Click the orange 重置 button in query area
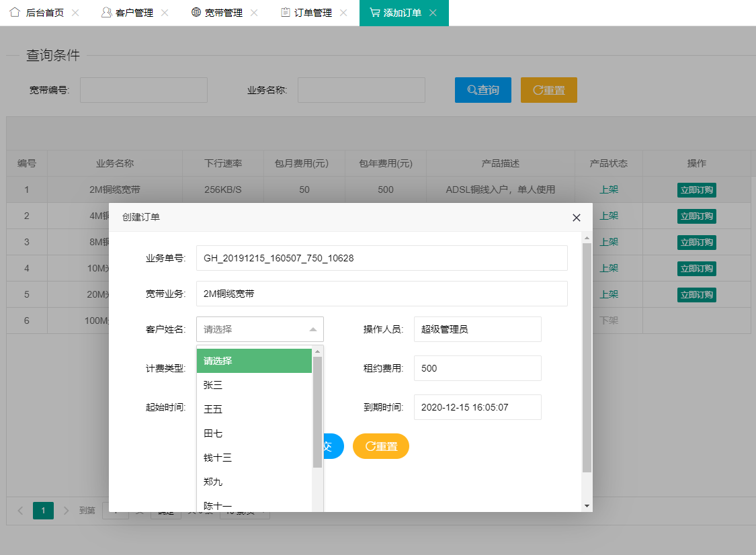 548,90
